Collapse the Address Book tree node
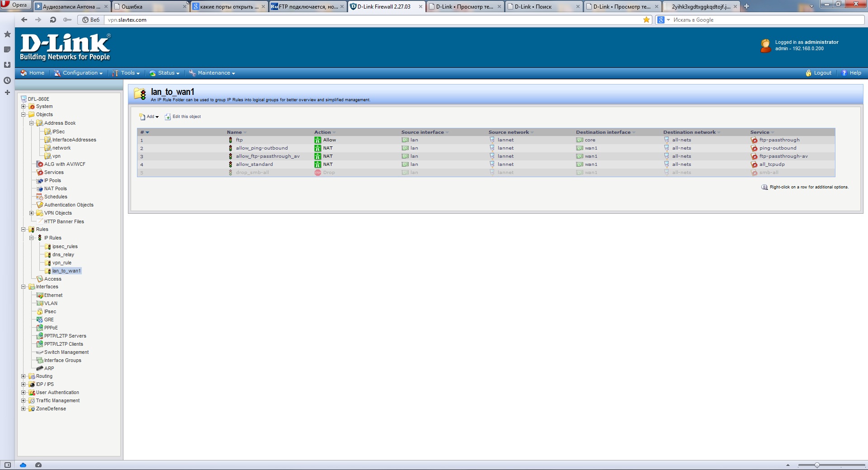 pyautogui.click(x=32, y=123)
